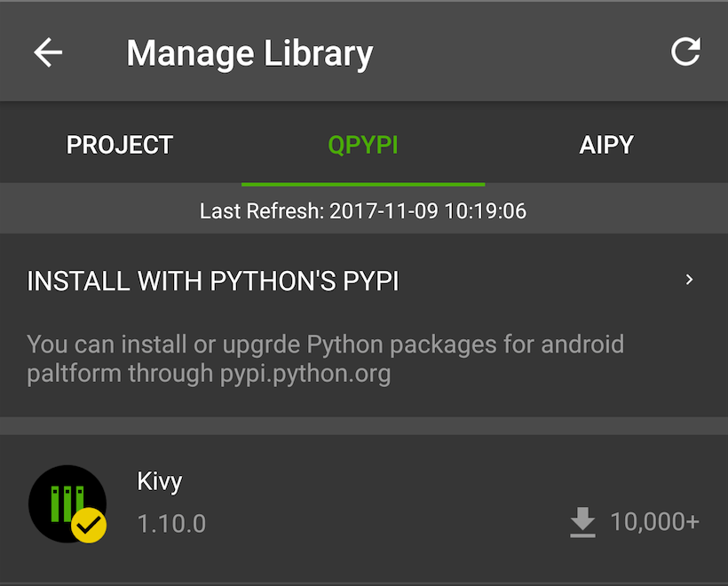728x586 pixels.
Task: Click the Manage Library title
Action: point(249,53)
